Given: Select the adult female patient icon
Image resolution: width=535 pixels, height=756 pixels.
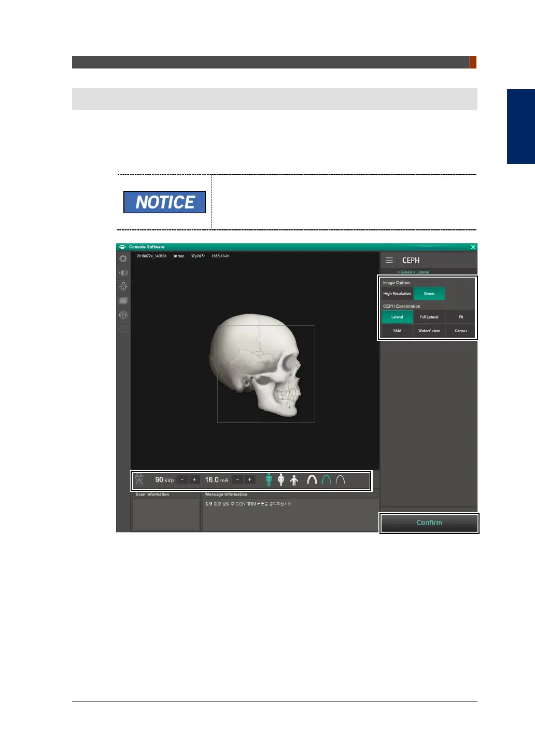Looking at the screenshot, I should click(x=281, y=480).
